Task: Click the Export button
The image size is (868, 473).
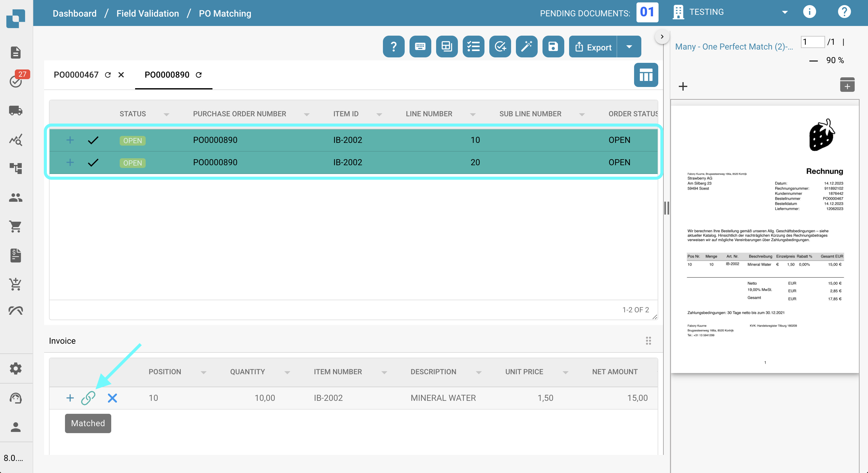Action: [593, 47]
